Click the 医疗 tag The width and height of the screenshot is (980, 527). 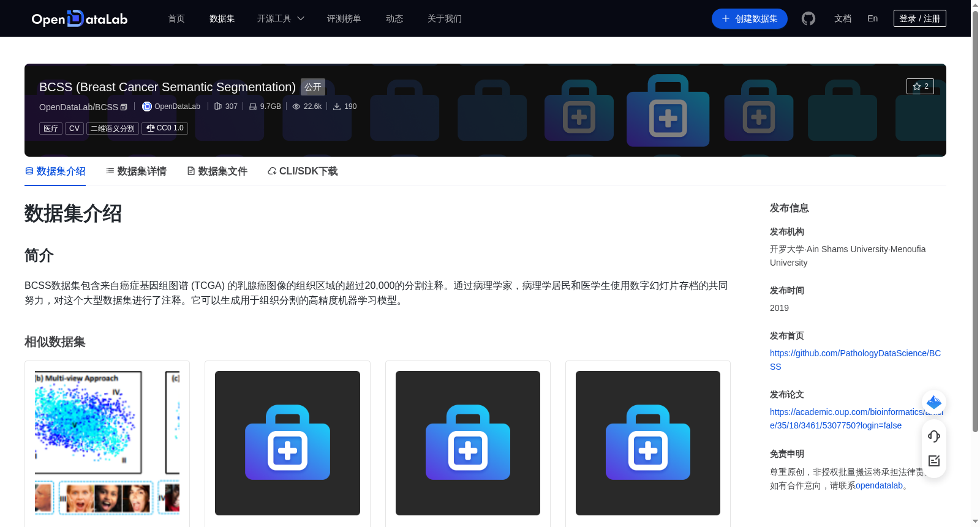[51, 129]
